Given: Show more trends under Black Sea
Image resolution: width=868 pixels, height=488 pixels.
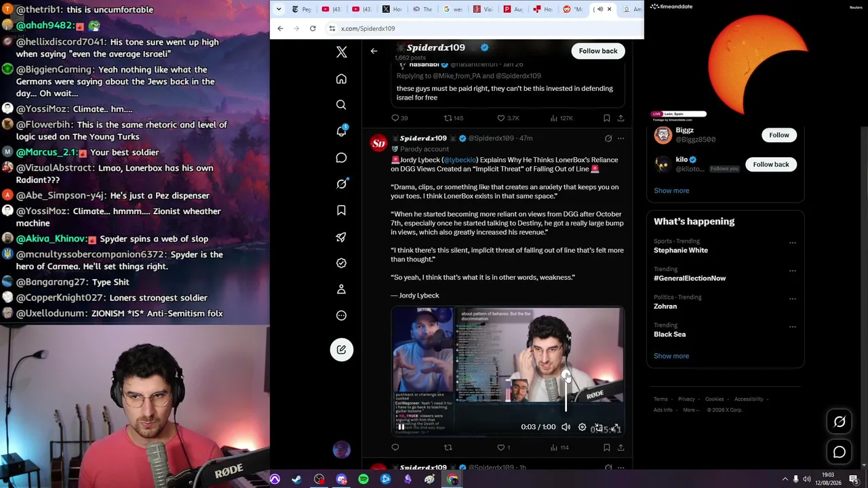Looking at the screenshot, I should point(671,356).
